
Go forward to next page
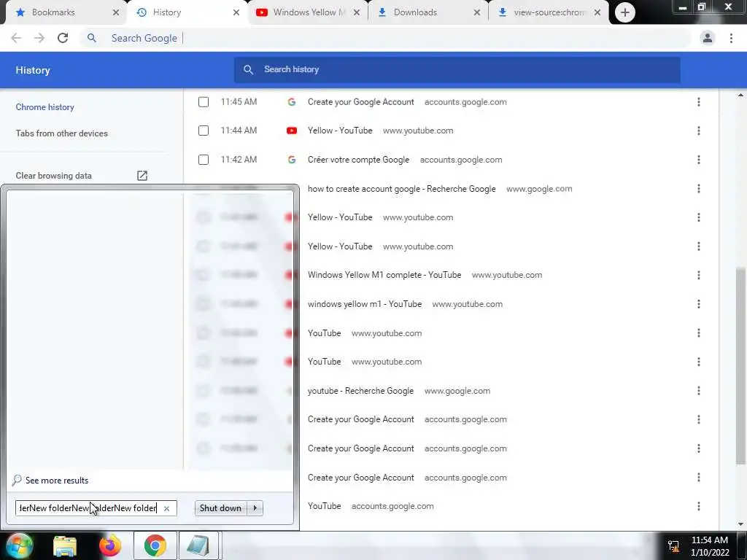tap(39, 38)
